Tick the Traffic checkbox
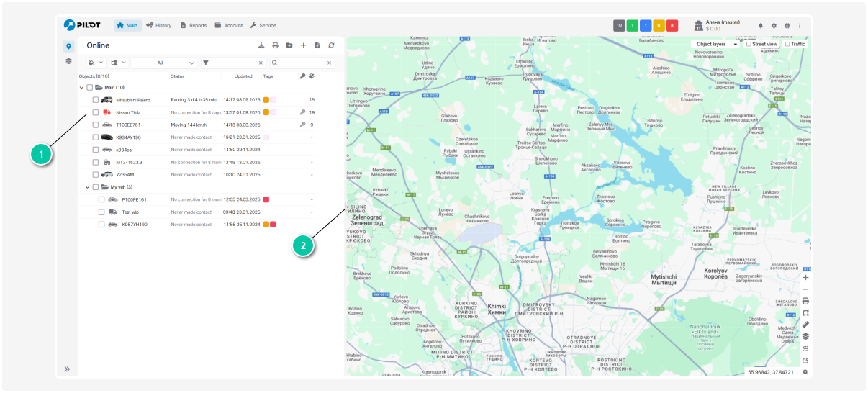868x393 pixels. (787, 44)
